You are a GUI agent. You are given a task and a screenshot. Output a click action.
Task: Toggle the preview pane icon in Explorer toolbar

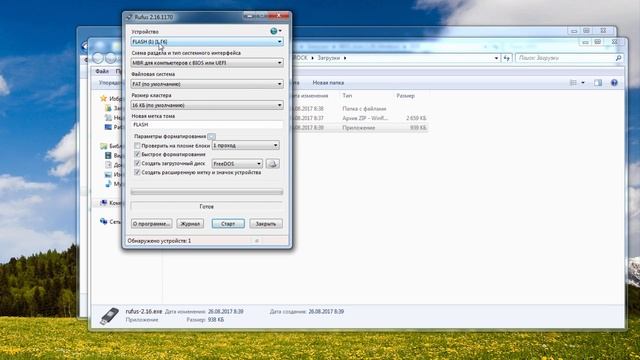(598, 83)
